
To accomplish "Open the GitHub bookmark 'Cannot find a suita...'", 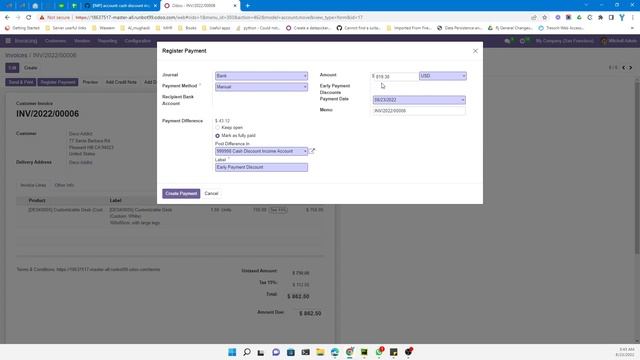I will point(358,28).
